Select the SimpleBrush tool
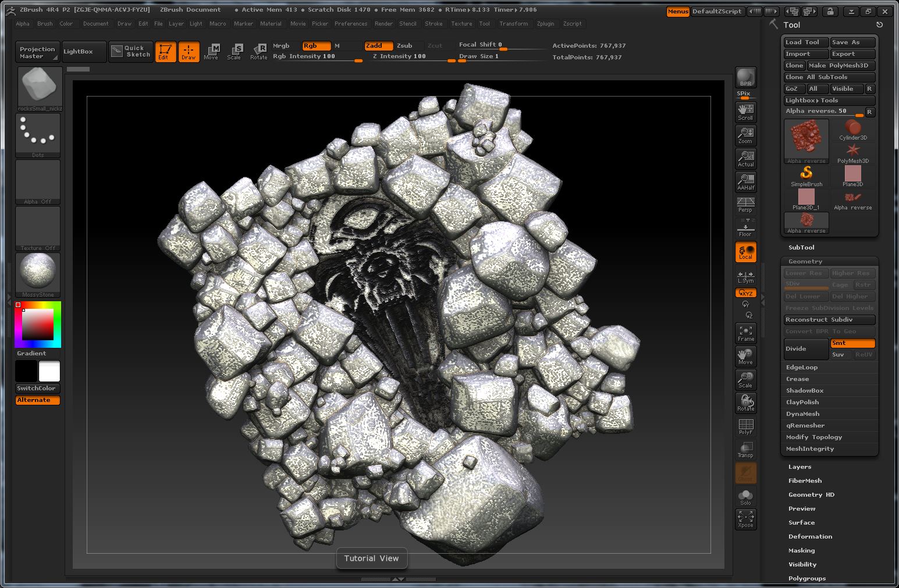The height and width of the screenshot is (588, 899). [x=806, y=176]
